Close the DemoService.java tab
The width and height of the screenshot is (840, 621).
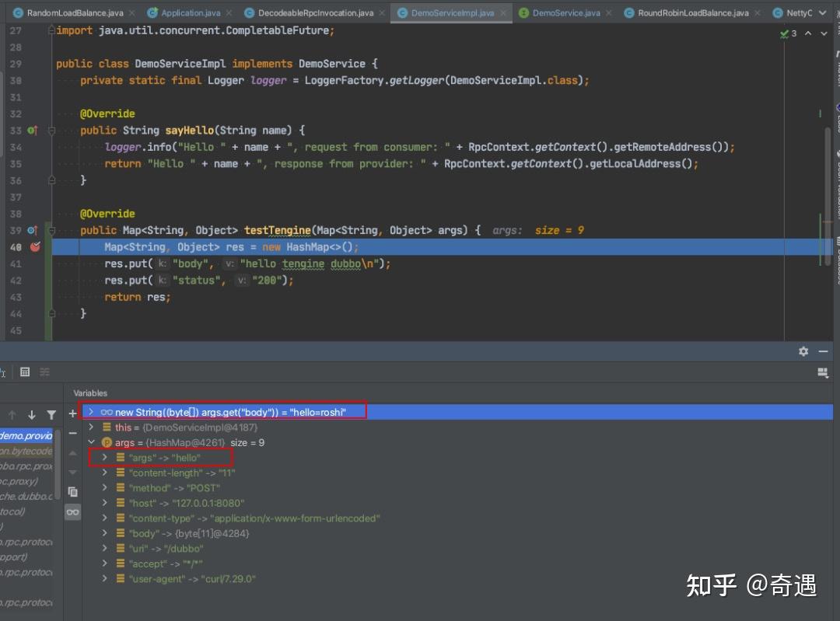point(609,12)
